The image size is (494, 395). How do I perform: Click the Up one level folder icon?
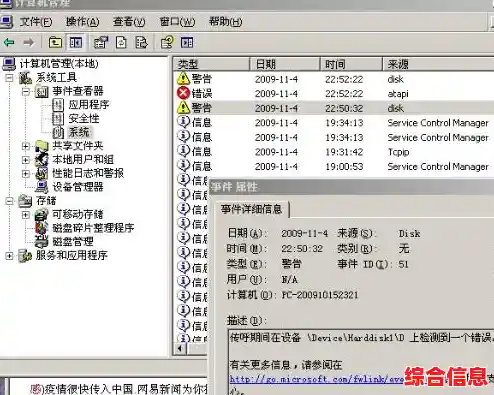pos(55,42)
